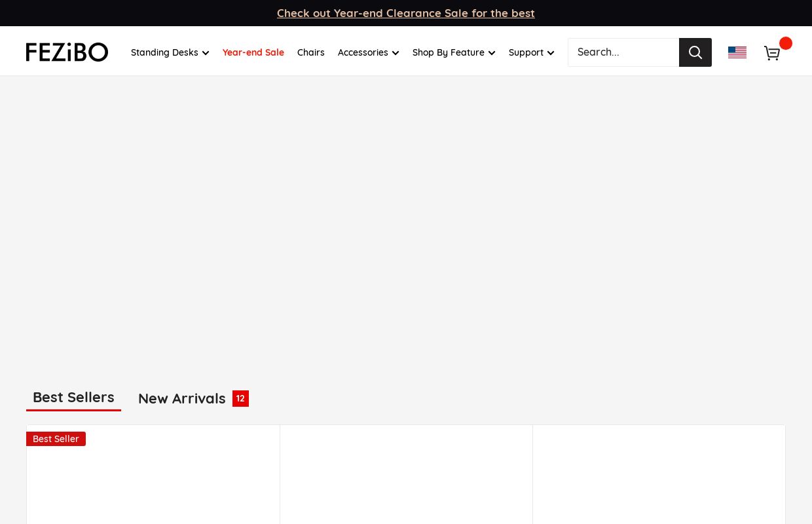Focus the Search text field
The height and width of the screenshot is (524, 812).
pyautogui.click(x=623, y=52)
